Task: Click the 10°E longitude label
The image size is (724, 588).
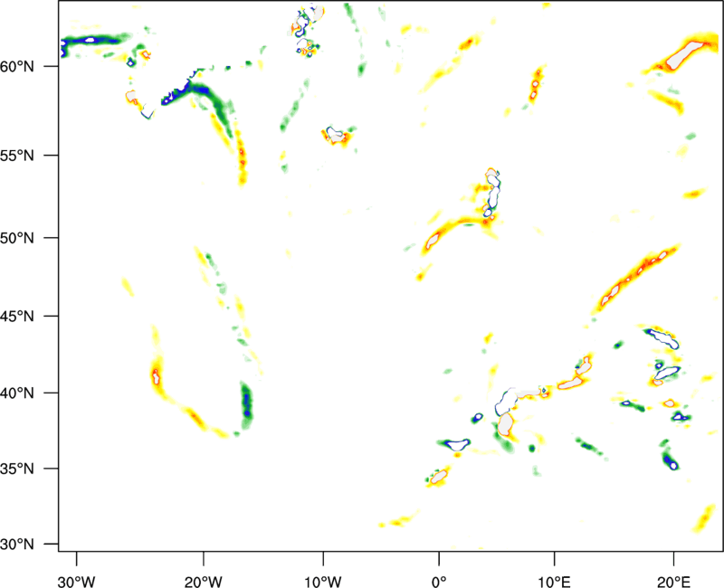Action: (x=554, y=582)
